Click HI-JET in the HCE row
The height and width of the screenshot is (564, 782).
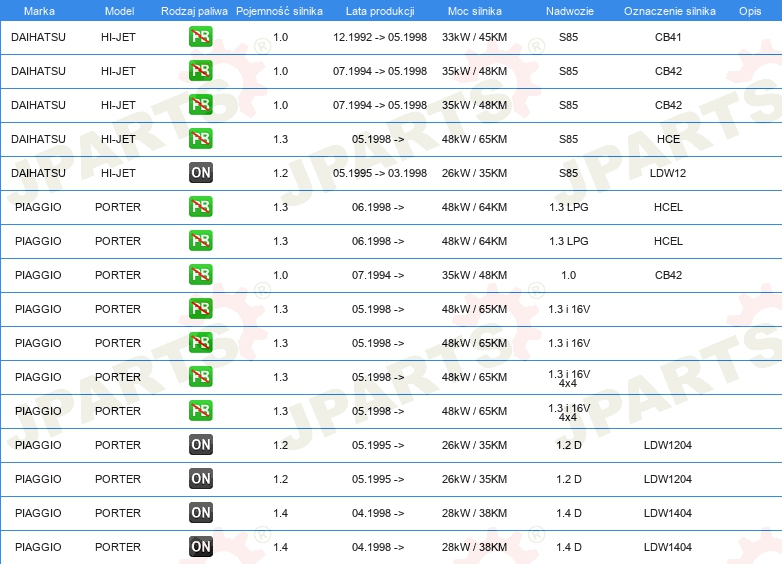[118, 139]
